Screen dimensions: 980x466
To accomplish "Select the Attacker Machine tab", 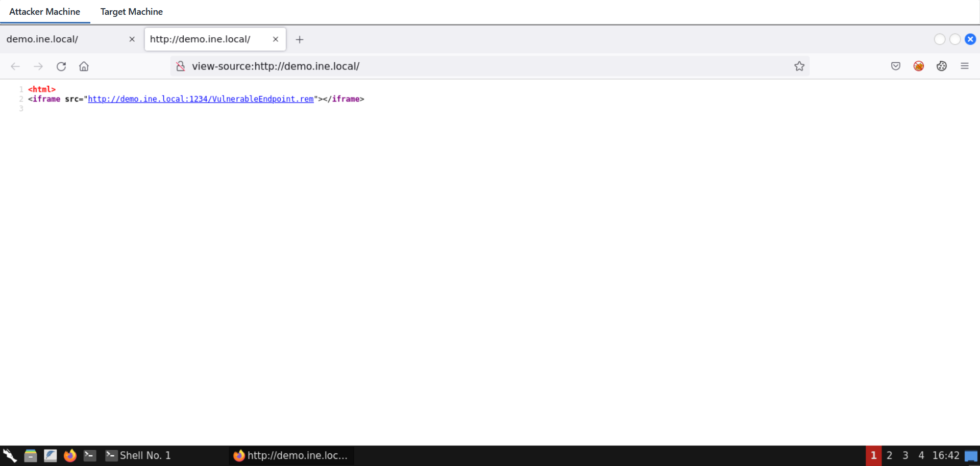I will pos(45,12).
